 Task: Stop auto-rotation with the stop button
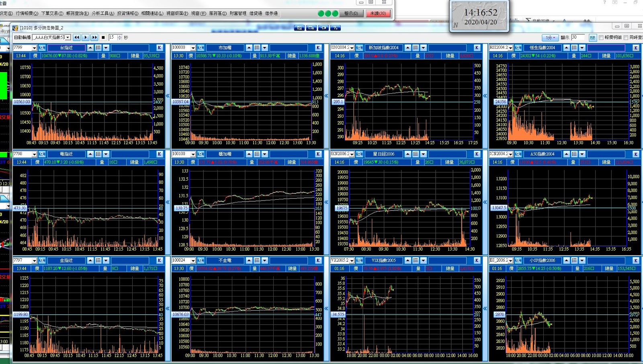click(x=103, y=37)
